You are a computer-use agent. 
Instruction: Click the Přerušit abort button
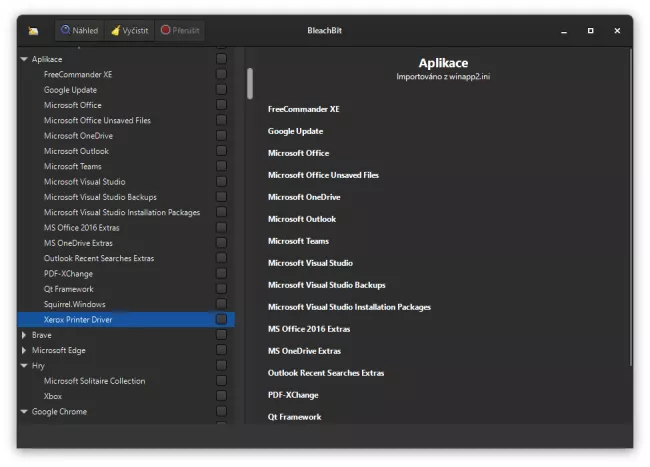click(180, 31)
